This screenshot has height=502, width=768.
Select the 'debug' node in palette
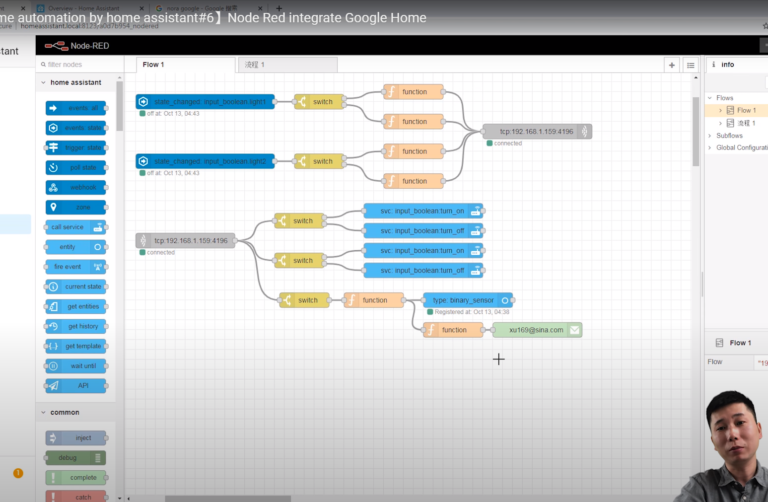[76, 457]
